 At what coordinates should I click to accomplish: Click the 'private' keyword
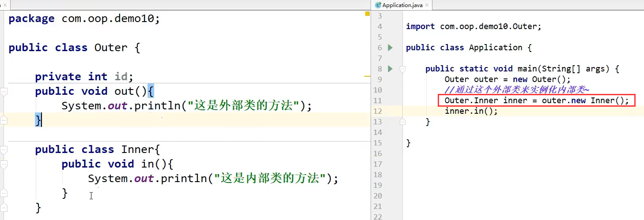58,77
